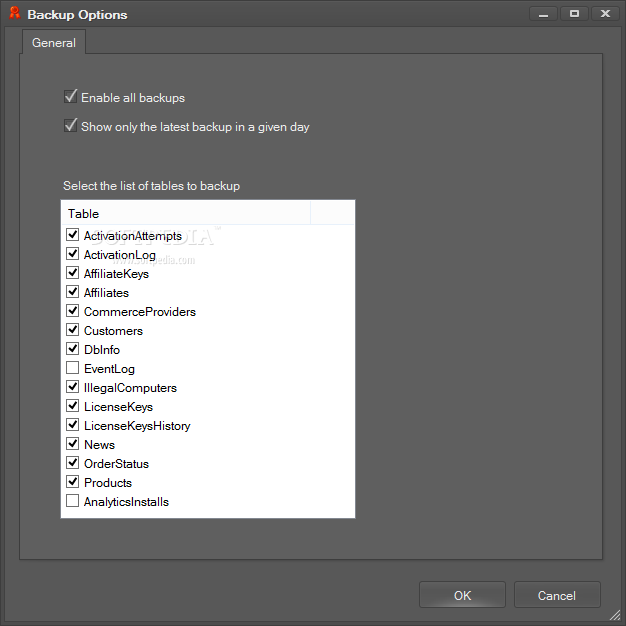
Task: Maximize the Backup Options window
Action: pos(574,14)
